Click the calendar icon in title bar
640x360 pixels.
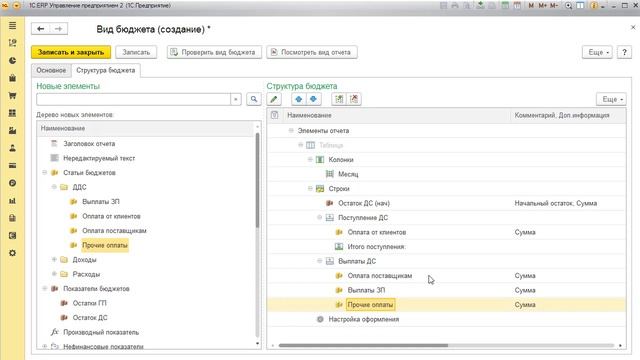coord(517,6)
